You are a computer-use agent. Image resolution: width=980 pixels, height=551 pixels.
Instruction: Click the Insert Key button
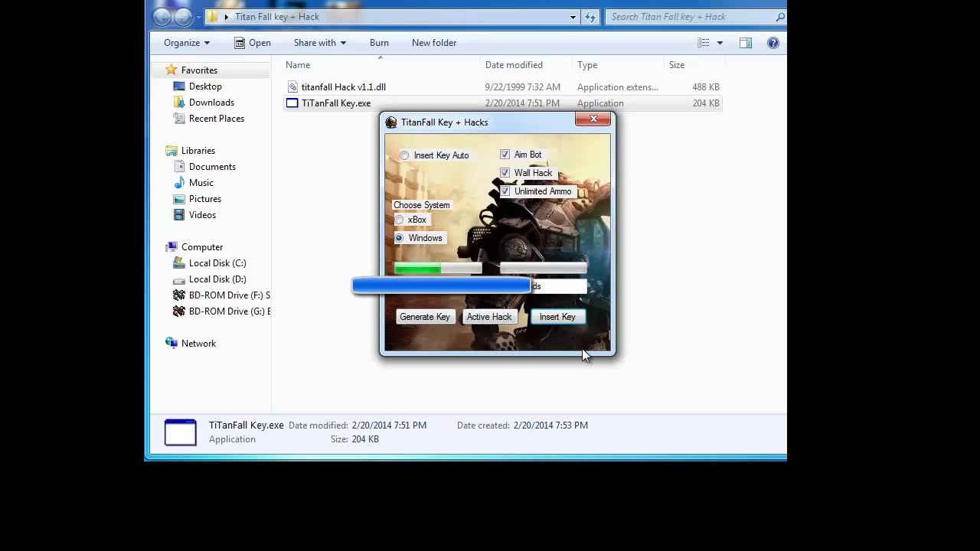tap(557, 317)
